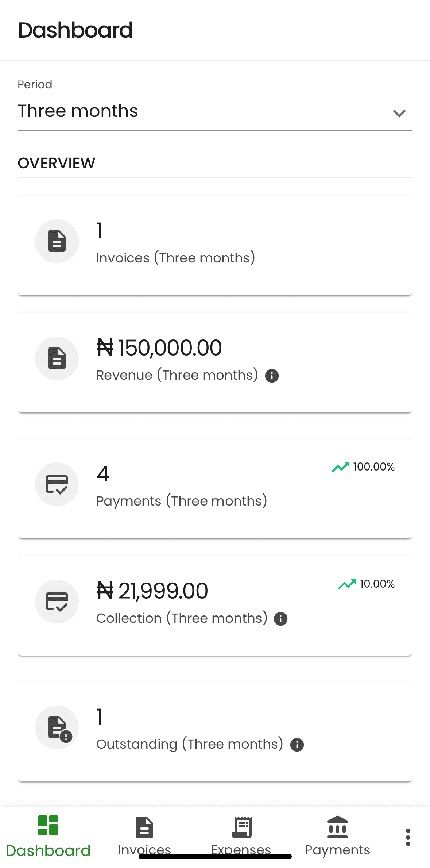Open the ₦21,999.00 collection amount
Image resolution: width=430 pixels, height=868 pixels.
(x=152, y=591)
